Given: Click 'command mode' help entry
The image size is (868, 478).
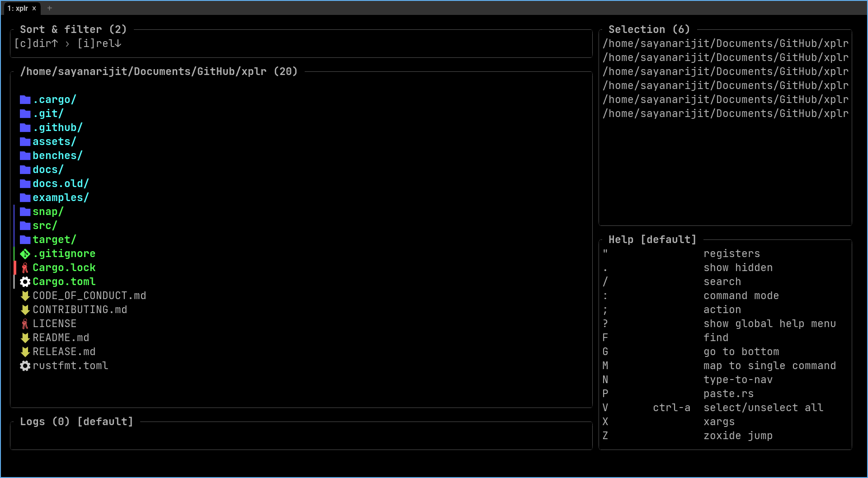Looking at the screenshot, I should pos(741,296).
